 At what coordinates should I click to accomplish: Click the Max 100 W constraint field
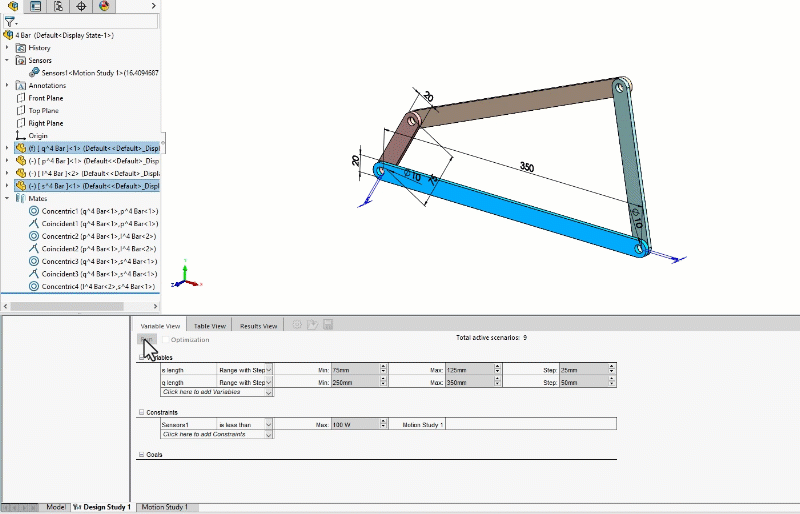[x=354, y=425]
